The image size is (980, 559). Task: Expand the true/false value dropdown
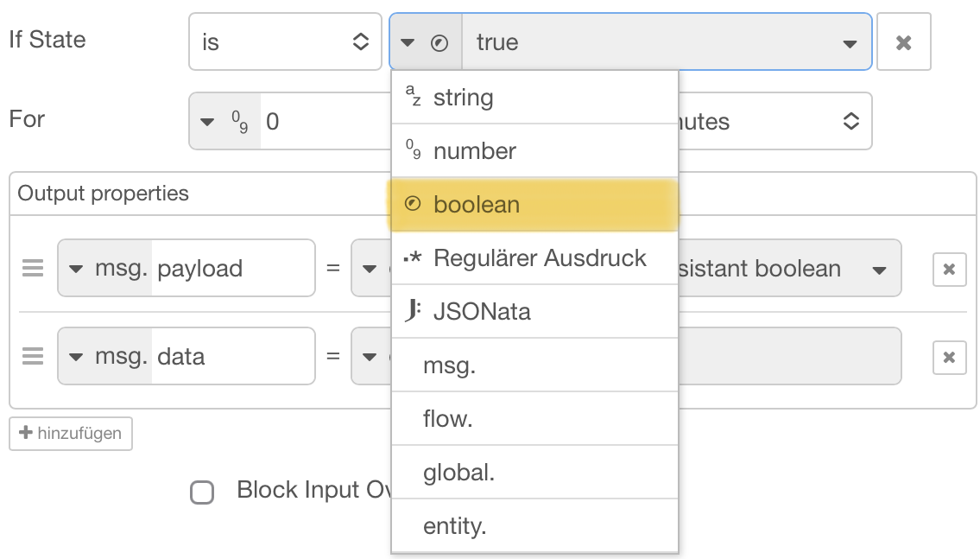pyautogui.click(x=850, y=43)
